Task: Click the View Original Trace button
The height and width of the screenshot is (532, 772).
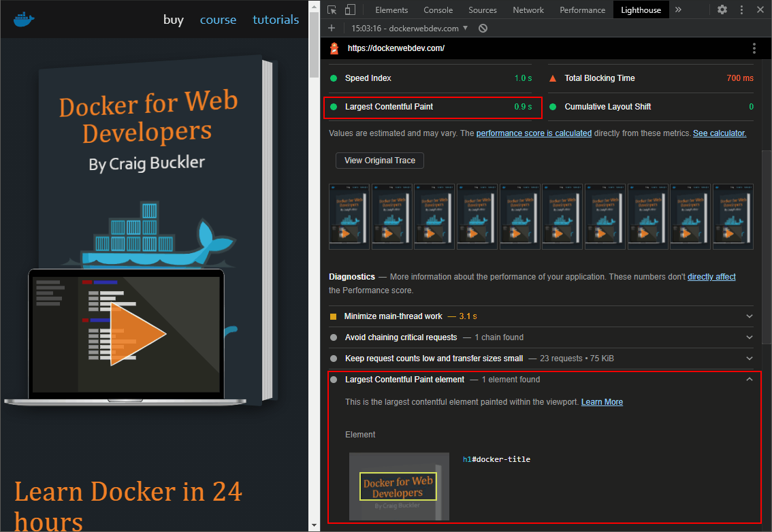Action: pos(380,161)
